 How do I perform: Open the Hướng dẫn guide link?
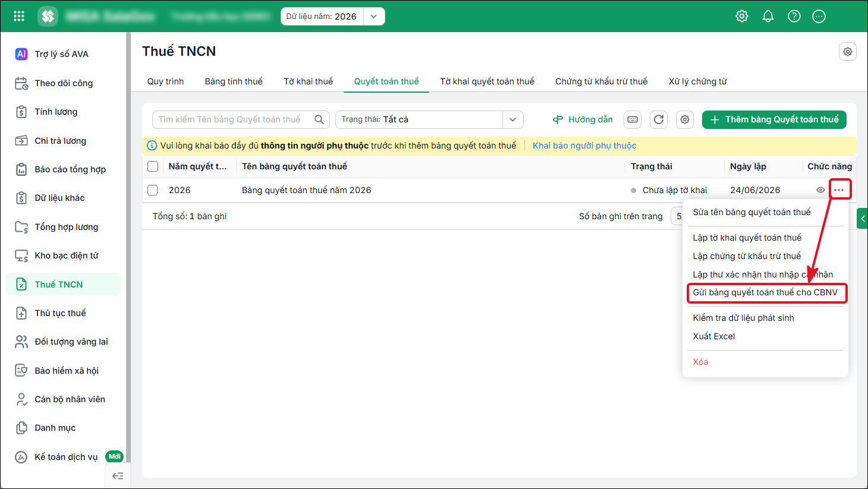tap(583, 119)
